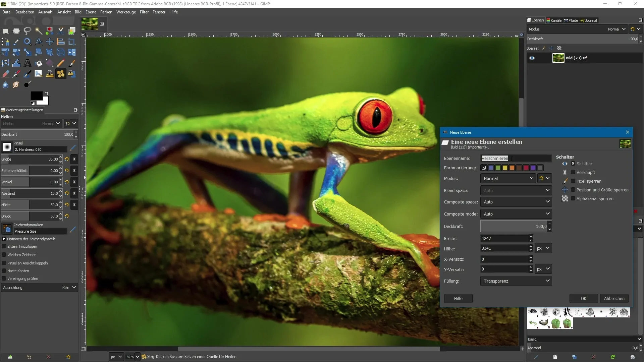Click the Ebenenname input field
The image size is (644, 362).
point(516,158)
